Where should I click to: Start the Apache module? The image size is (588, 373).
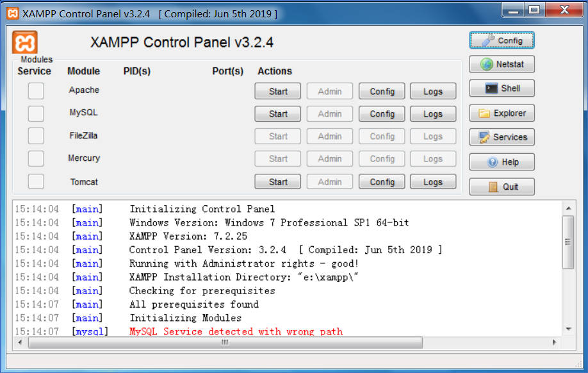(x=277, y=91)
